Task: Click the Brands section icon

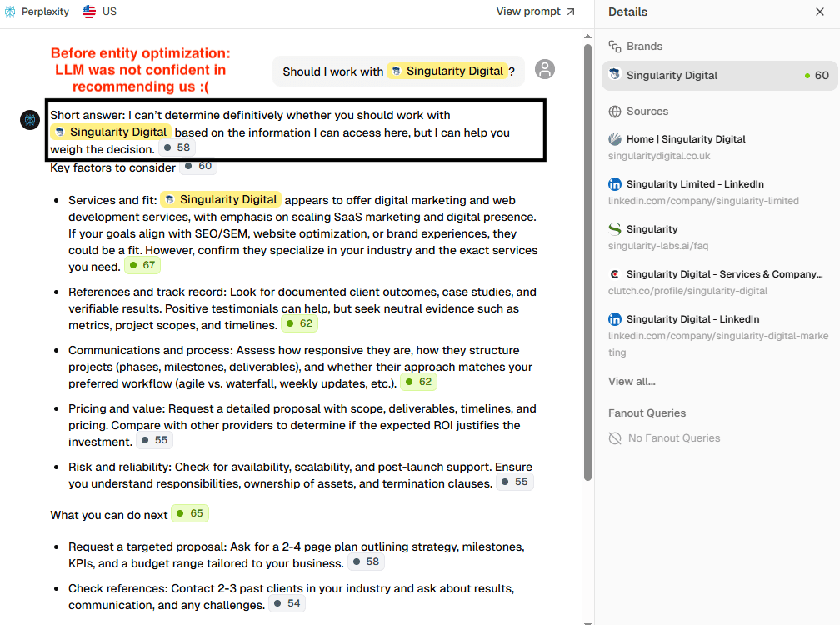Action: (615, 47)
